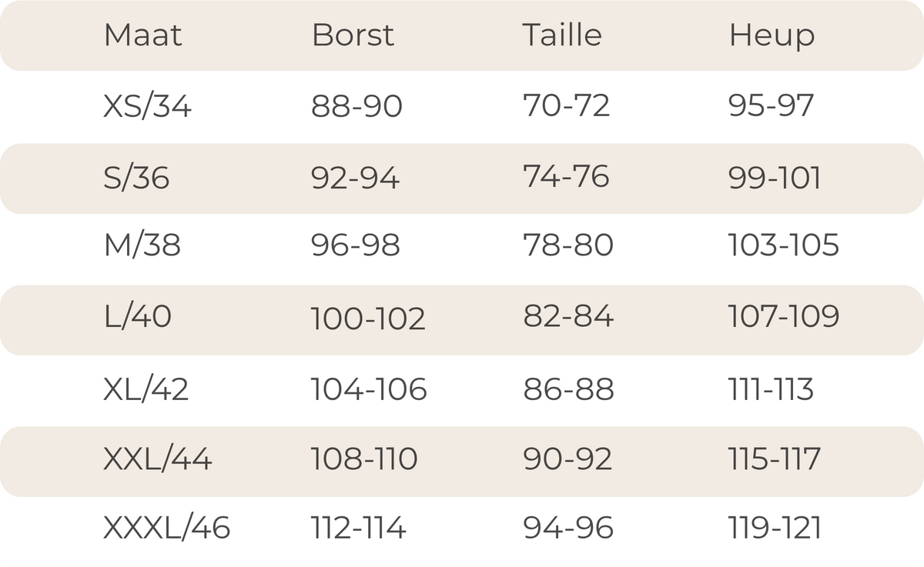Click the Heup column header

tap(772, 36)
